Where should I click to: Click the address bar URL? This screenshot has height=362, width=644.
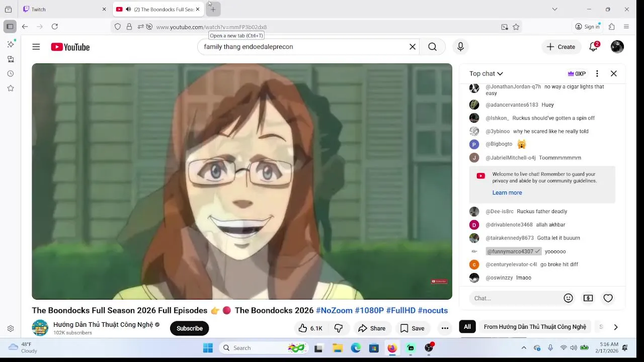211,27
